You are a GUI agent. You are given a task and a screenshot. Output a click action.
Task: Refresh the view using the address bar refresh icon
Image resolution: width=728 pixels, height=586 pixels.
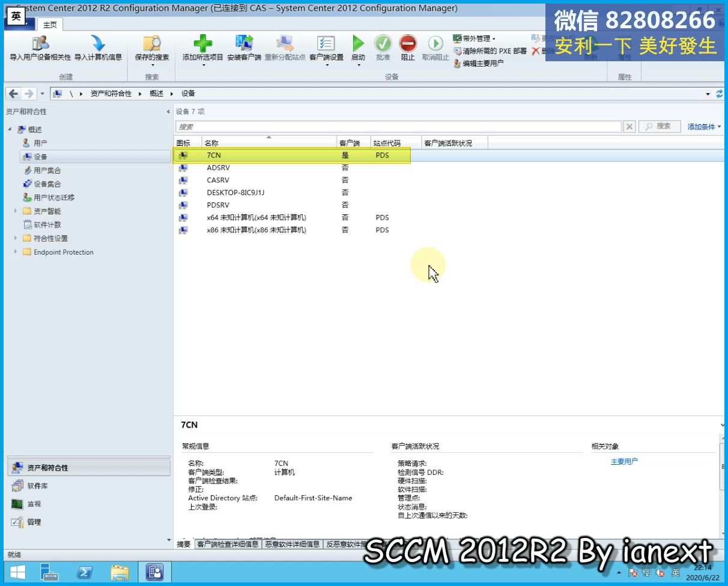(x=720, y=94)
